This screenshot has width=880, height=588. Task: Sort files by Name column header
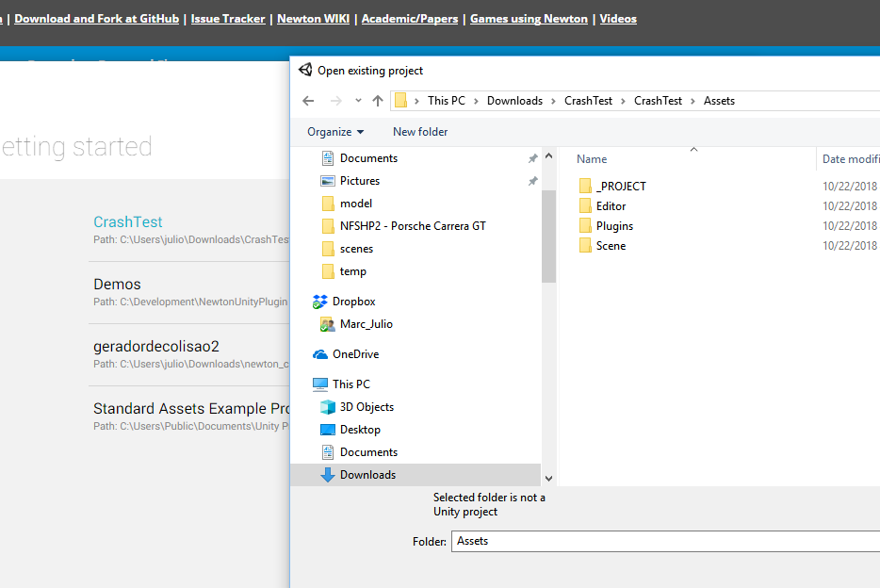coord(592,159)
